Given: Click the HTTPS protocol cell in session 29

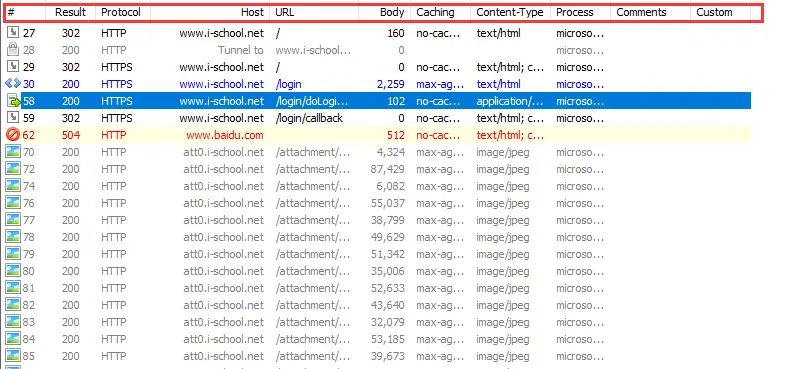Looking at the screenshot, I should pyautogui.click(x=117, y=67).
